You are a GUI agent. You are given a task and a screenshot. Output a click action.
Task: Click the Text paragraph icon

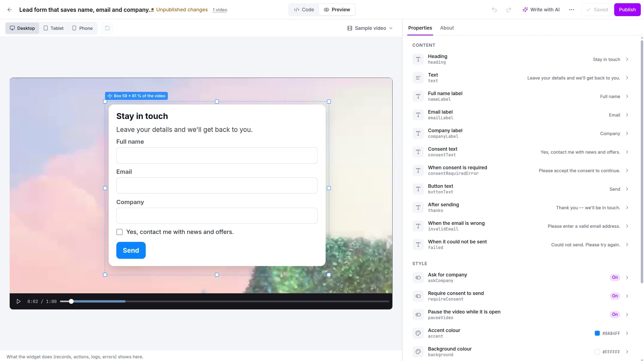pos(418,78)
